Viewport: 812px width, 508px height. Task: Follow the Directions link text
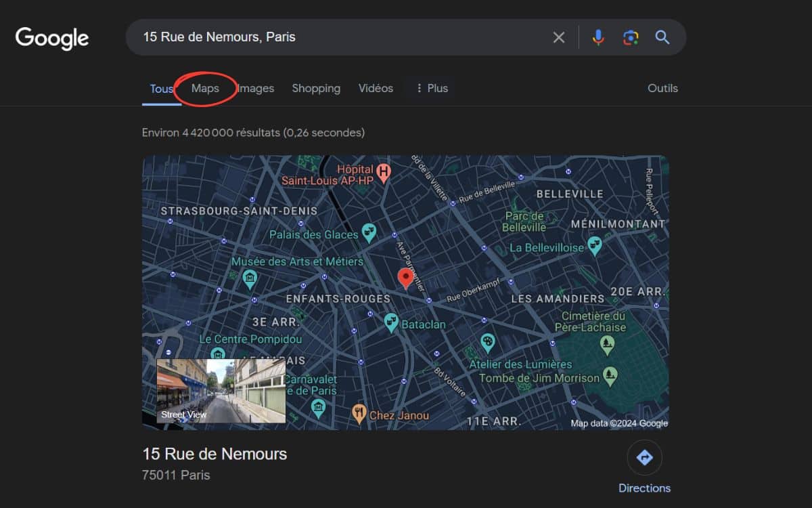(x=645, y=488)
